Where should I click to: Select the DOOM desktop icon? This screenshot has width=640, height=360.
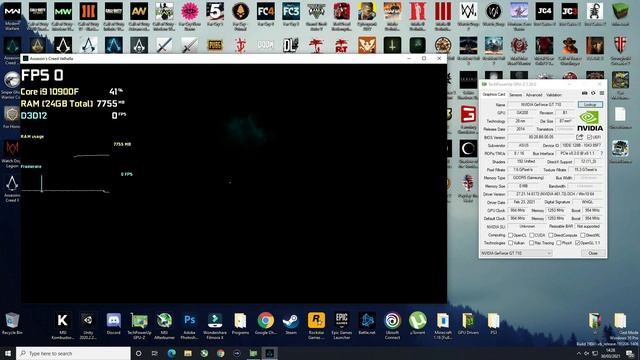pos(265,45)
